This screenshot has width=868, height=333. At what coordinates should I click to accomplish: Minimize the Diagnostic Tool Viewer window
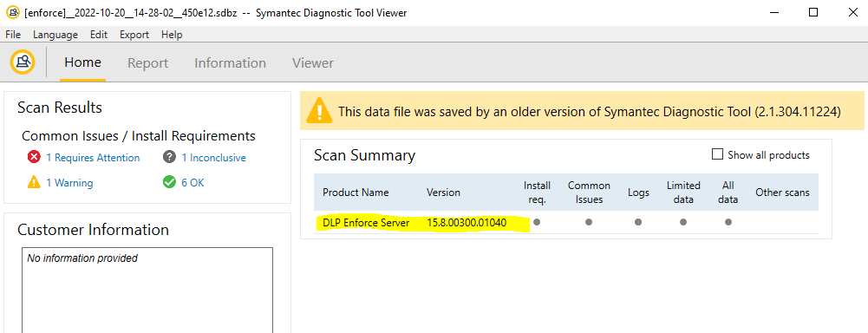pyautogui.click(x=773, y=13)
